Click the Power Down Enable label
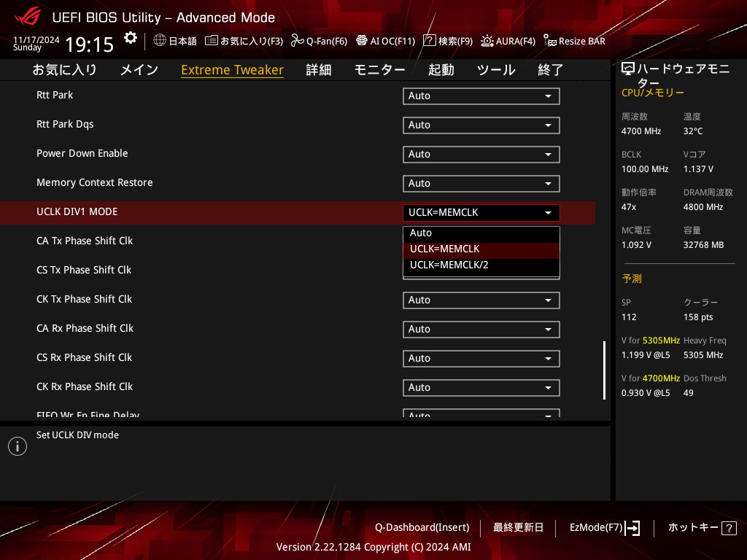The height and width of the screenshot is (560, 747). pos(82,153)
